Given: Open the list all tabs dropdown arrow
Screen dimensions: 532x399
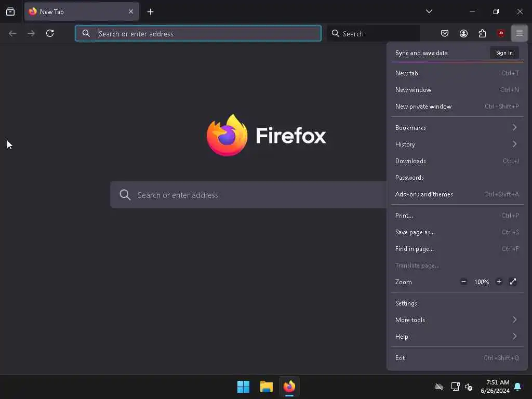Looking at the screenshot, I should (x=429, y=11).
